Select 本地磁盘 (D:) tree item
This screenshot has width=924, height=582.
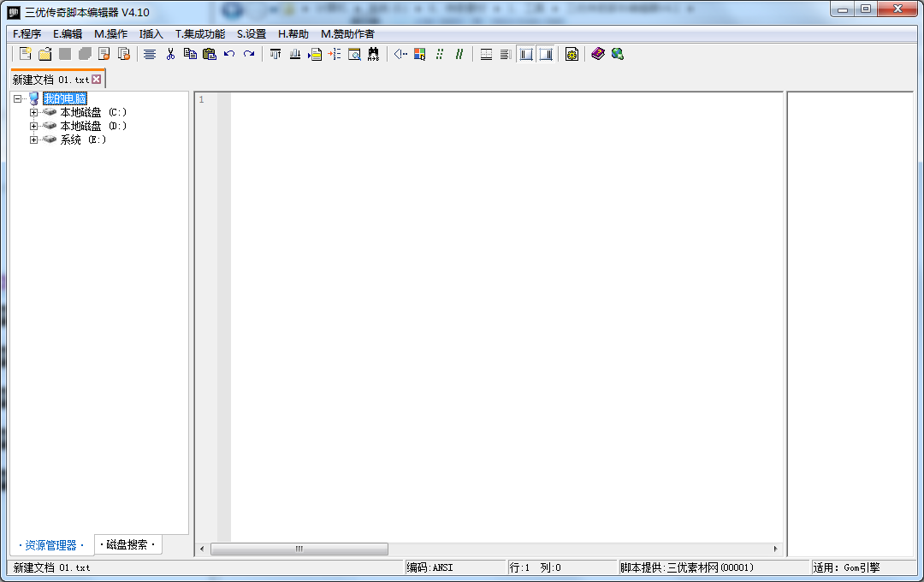[93, 126]
